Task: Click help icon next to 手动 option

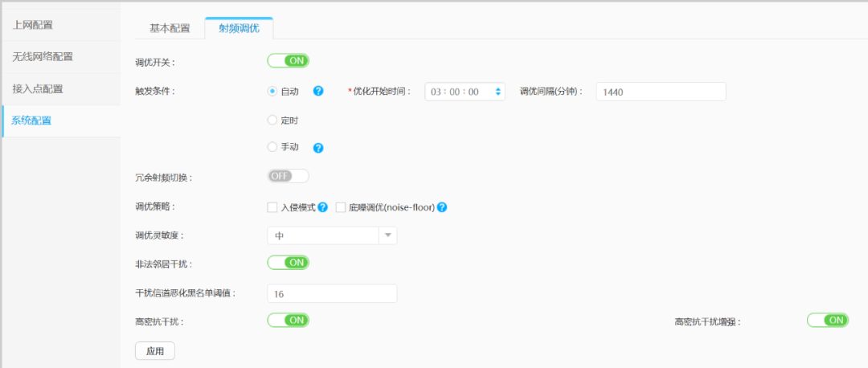Action: click(318, 148)
